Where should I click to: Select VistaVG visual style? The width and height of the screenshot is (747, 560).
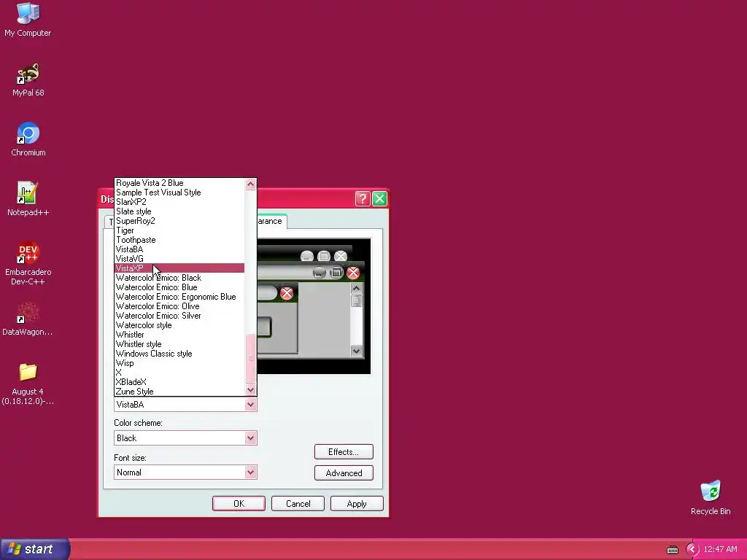(x=179, y=259)
